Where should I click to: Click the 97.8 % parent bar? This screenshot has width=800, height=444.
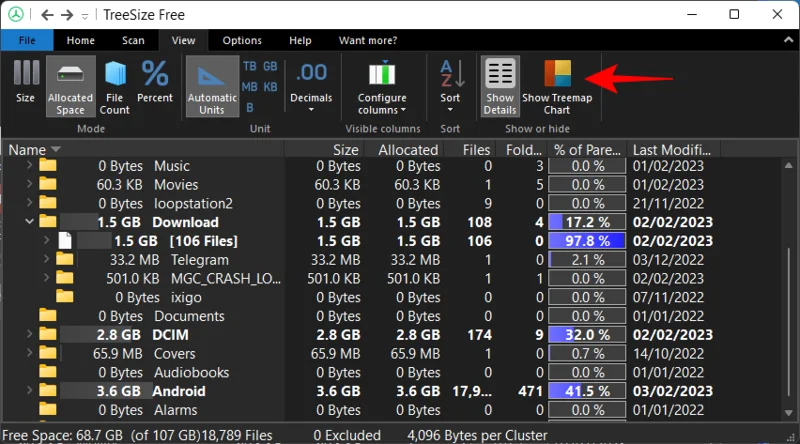click(587, 240)
